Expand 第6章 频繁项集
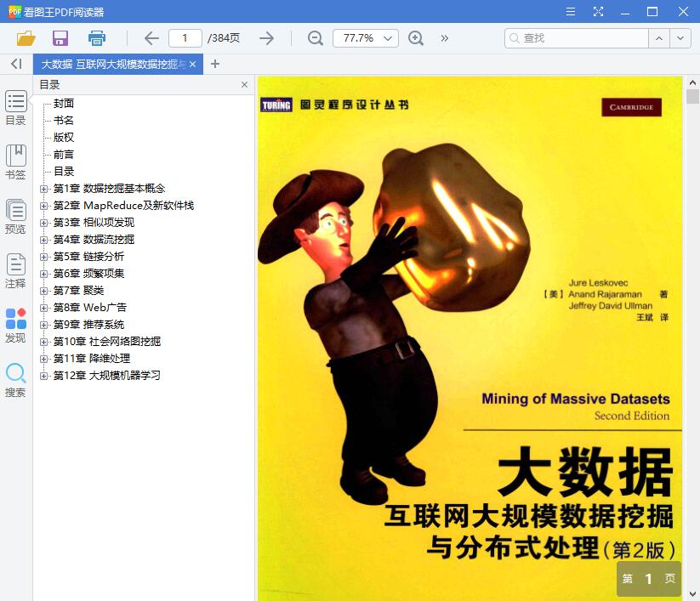This screenshot has height=601, width=700. (x=43, y=274)
